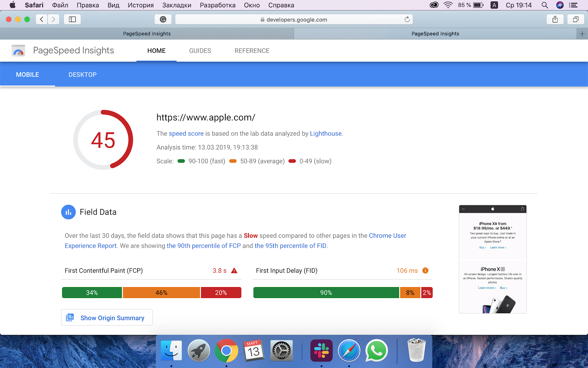Click the Field Data bar chart icon

[x=68, y=212]
